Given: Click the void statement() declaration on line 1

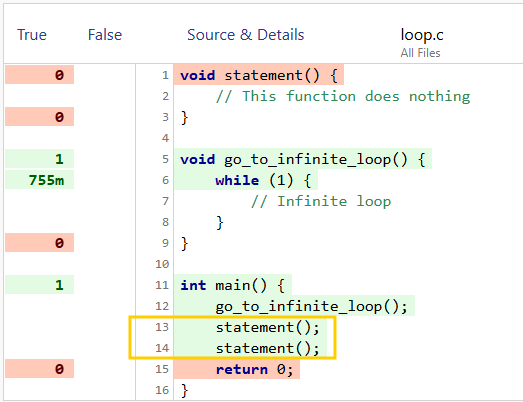Looking at the screenshot, I should (259, 75).
